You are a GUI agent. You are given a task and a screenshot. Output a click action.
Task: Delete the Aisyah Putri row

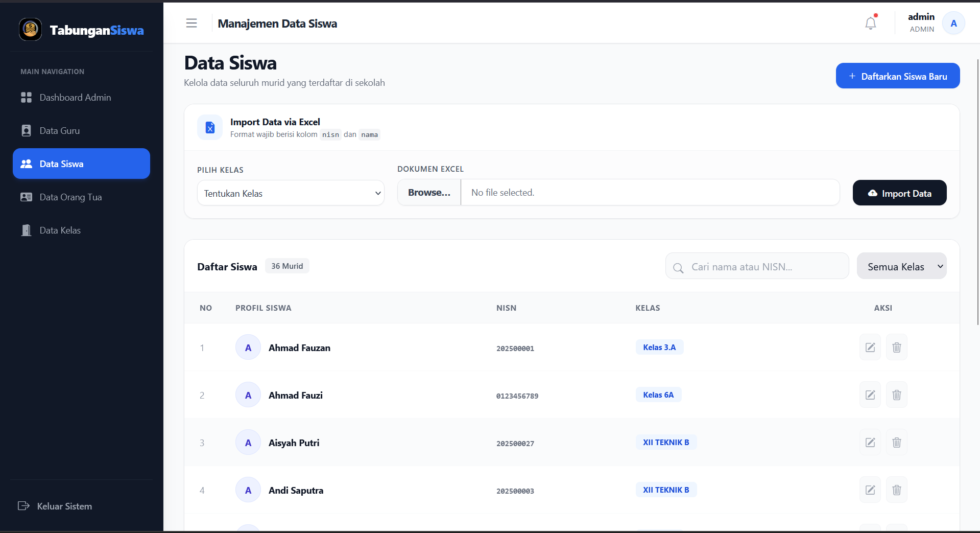[897, 443]
